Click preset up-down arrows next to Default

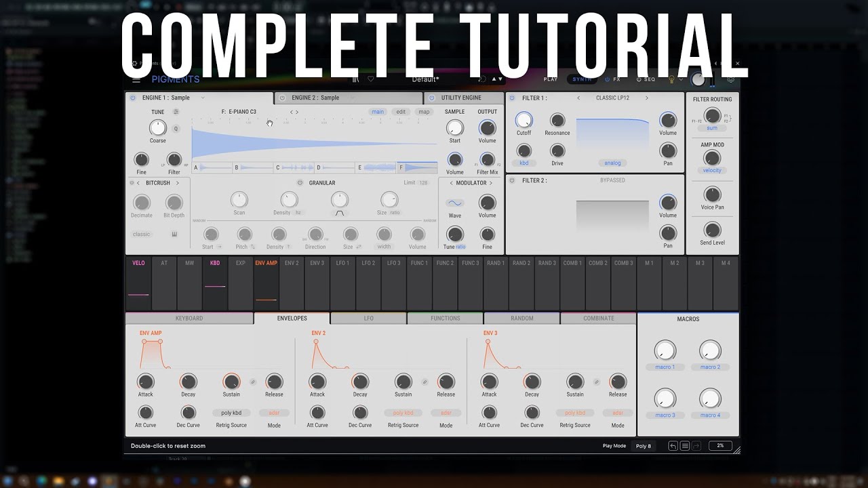click(498, 79)
